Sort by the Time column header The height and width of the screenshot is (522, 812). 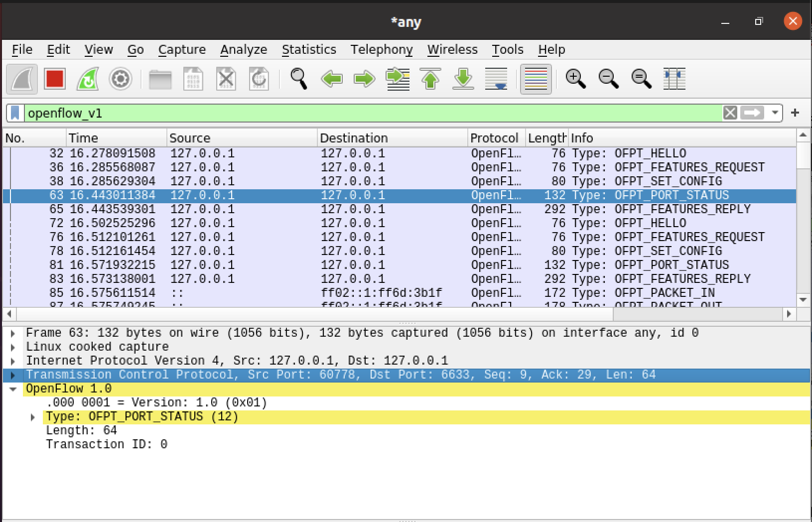point(117,138)
